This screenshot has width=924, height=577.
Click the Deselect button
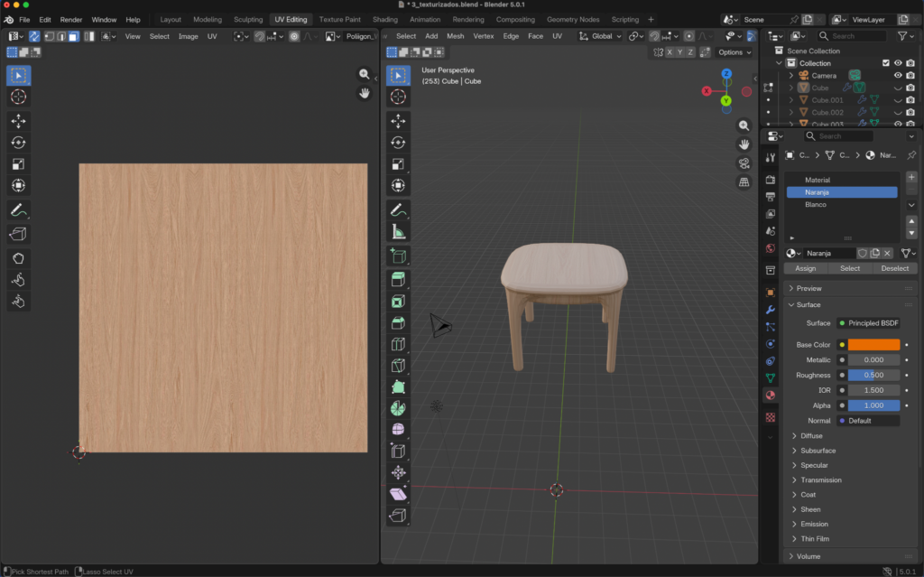894,268
